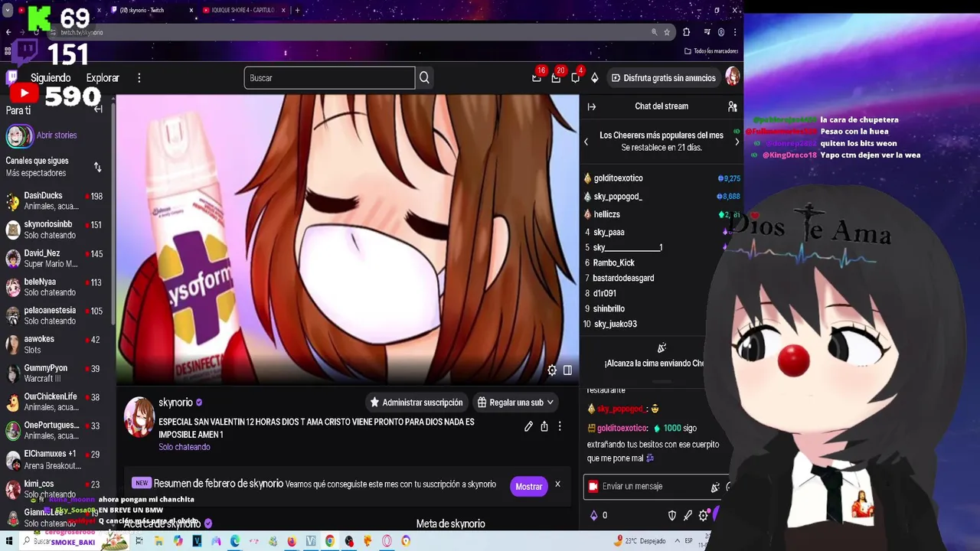The width and height of the screenshot is (980, 551).
Task: Select shinbrillo in cheerers list
Action: 609,308
